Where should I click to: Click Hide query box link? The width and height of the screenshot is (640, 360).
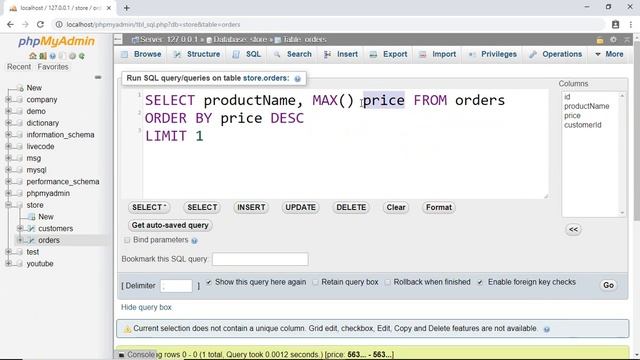pos(146,307)
